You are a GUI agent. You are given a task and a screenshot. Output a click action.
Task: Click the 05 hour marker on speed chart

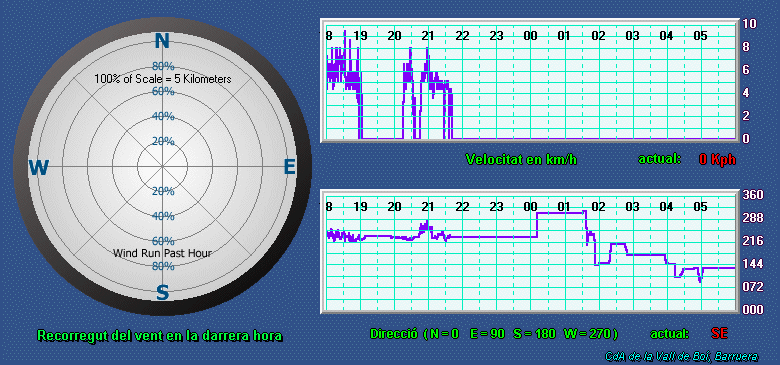coord(700,36)
